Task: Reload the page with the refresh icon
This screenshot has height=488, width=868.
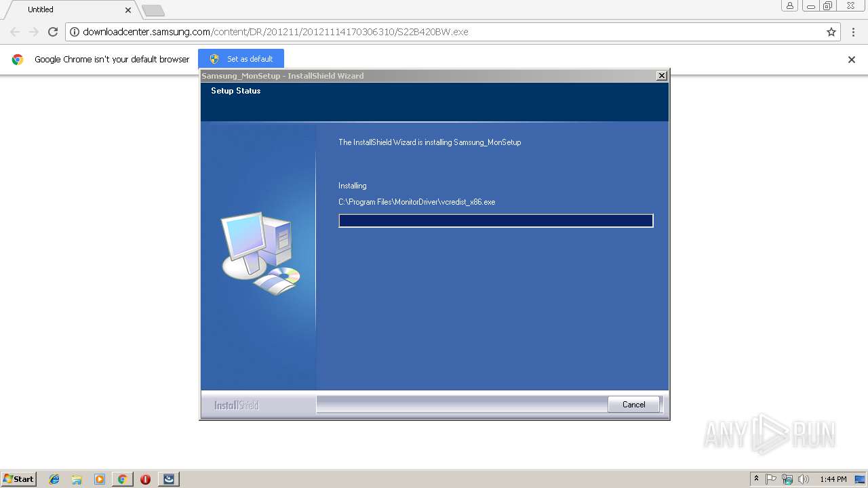Action: pyautogui.click(x=53, y=32)
